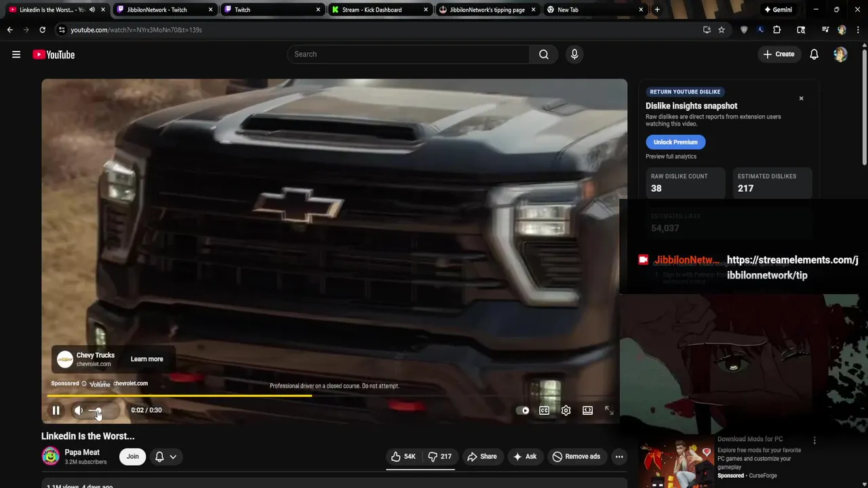Mute audio indicator on YouTube tab
The height and width of the screenshot is (488, 868).
92,9
